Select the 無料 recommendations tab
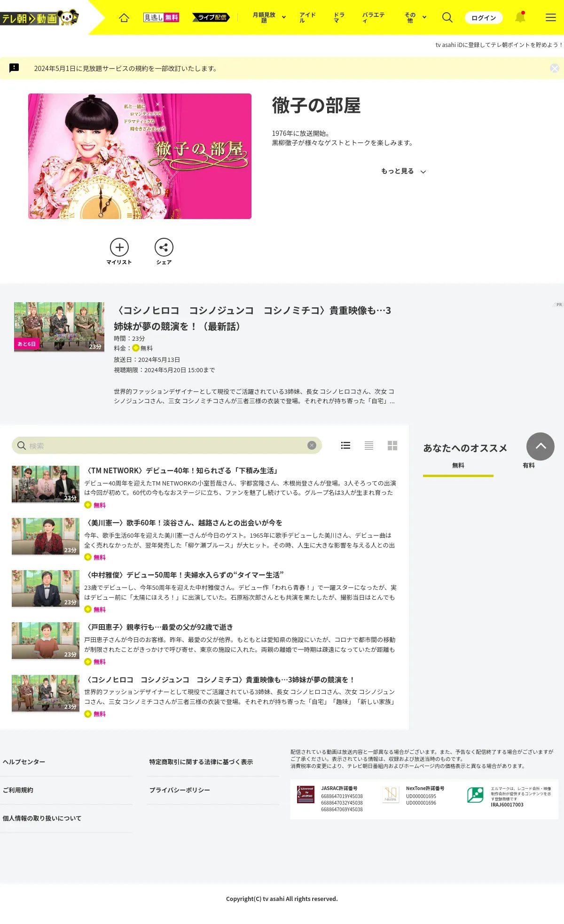Image resolution: width=564 pixels, height=924 pixels. point(458,466)
